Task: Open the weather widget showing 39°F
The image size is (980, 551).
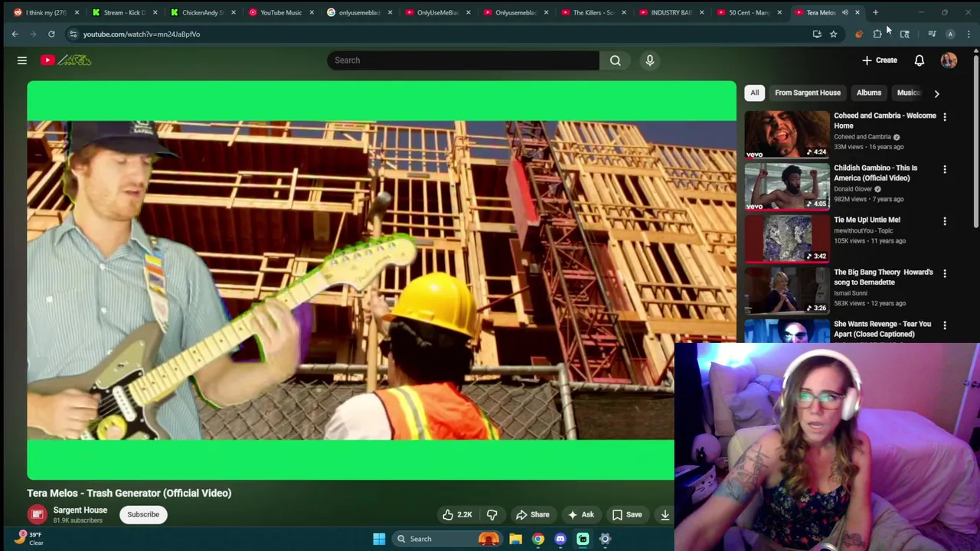Action: [x=28, y=539]
